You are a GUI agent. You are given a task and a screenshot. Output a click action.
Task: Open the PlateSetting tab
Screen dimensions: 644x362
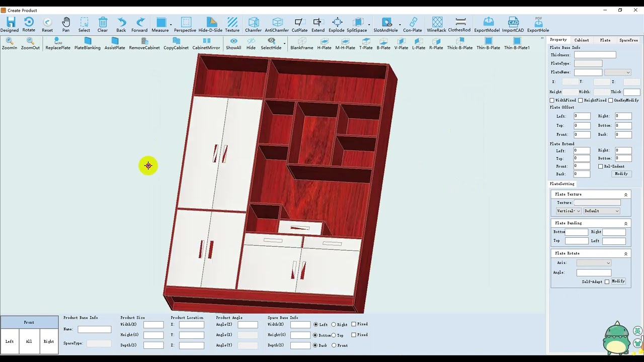pyautogui.click(x=562, y=184)
